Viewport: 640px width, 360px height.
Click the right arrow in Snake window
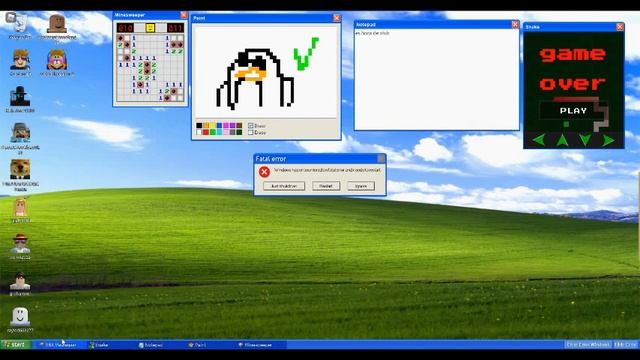coord(608,140)
